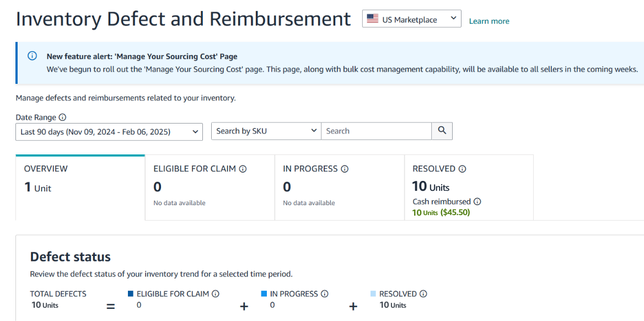Open the Search by SKU dropdown
The width and height of the screenshot is (644, 321).
(x=313, y=131)
